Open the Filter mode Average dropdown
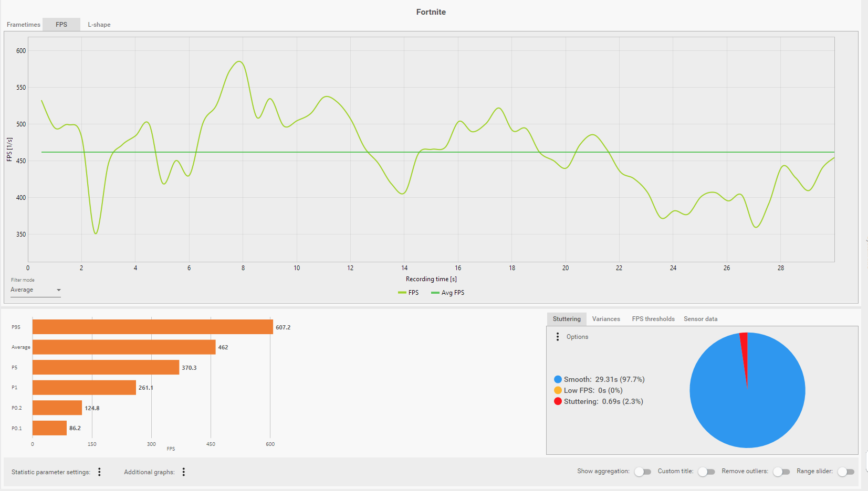The width and height of the screenshot is (868, 491). (36, 290)
